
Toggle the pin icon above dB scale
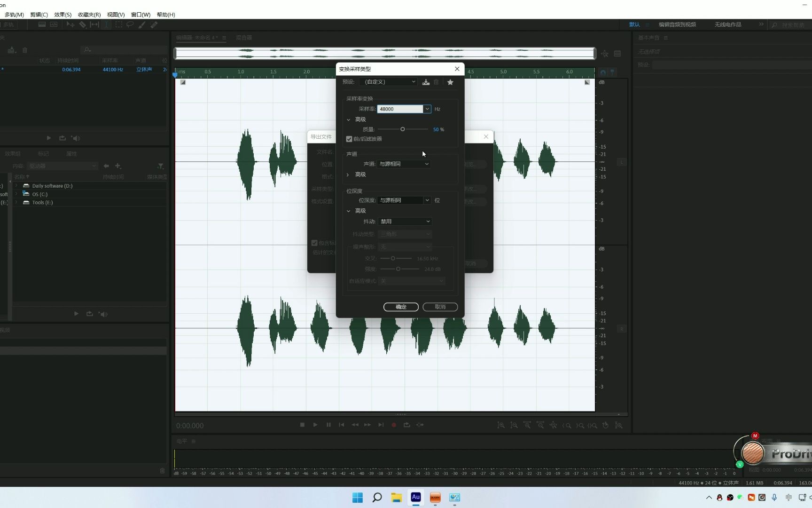tap(612, 72)
